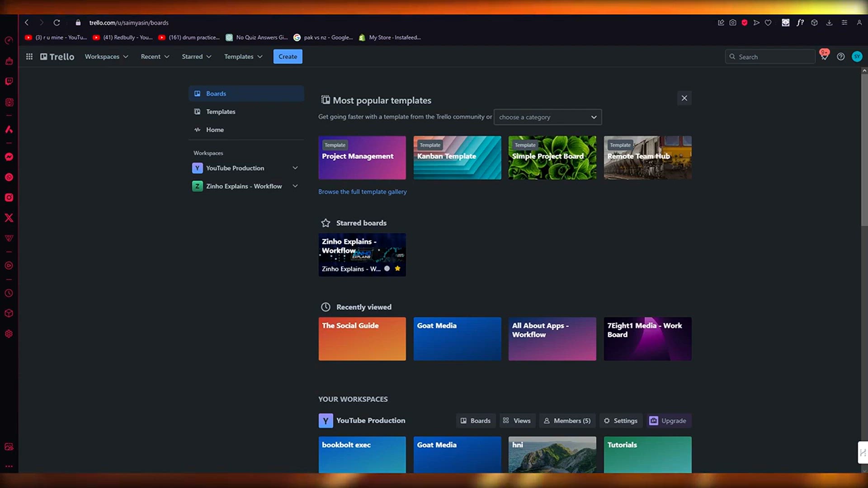The image size is (868, 488).
Task: Open the 7Eight1 Media - Work Board
Action: [x=647, y=339]
